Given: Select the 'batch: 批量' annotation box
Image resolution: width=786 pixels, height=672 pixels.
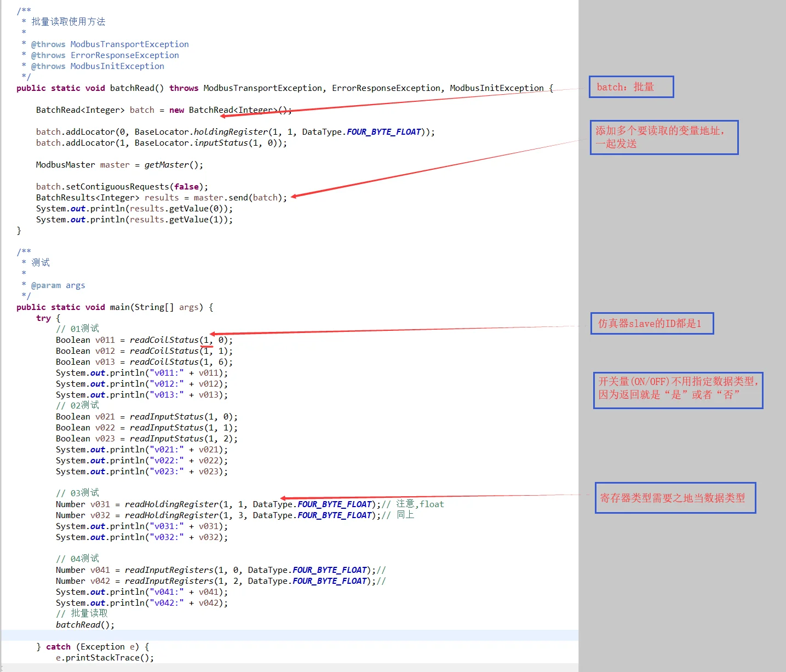Looking at the screenshot, I should pyautogui.click(x=631, y=87).
